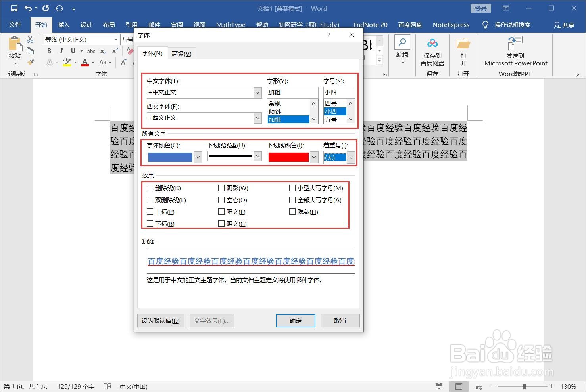Toggle Bold formatting in the font group
Image resolution: width=586 pixels, height=392 pixels.
[x=49, y=51]
